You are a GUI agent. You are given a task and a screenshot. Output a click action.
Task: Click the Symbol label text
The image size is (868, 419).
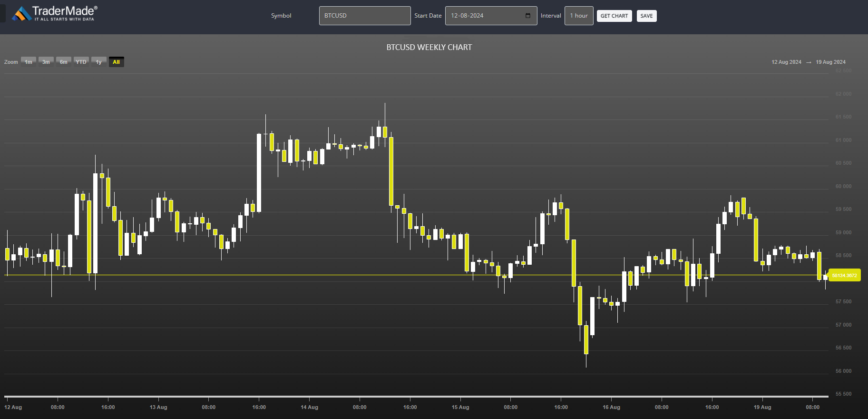pyautogui.click(x=281, y=16)
